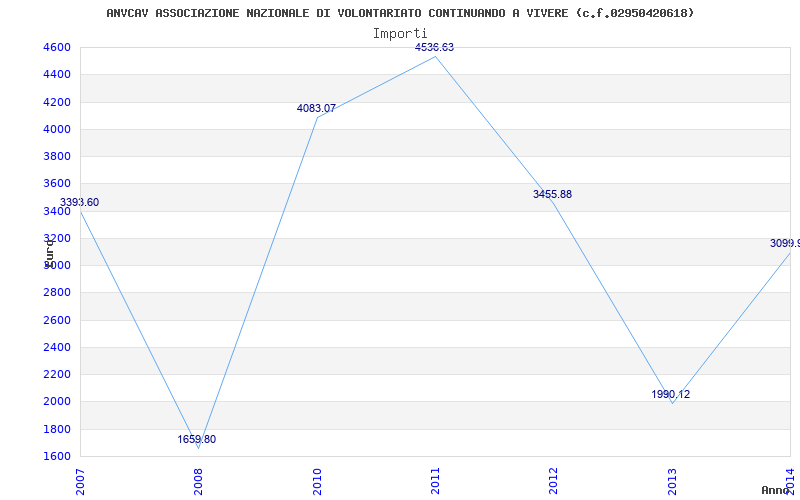800x500 pixels.
Task: Click the 4600 y-axis tick label
Action: tap(57, 47)
